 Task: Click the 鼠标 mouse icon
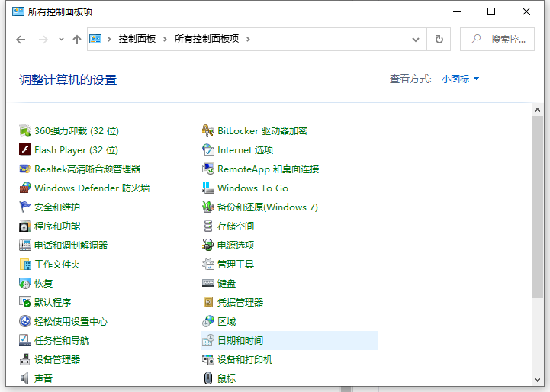208,378
